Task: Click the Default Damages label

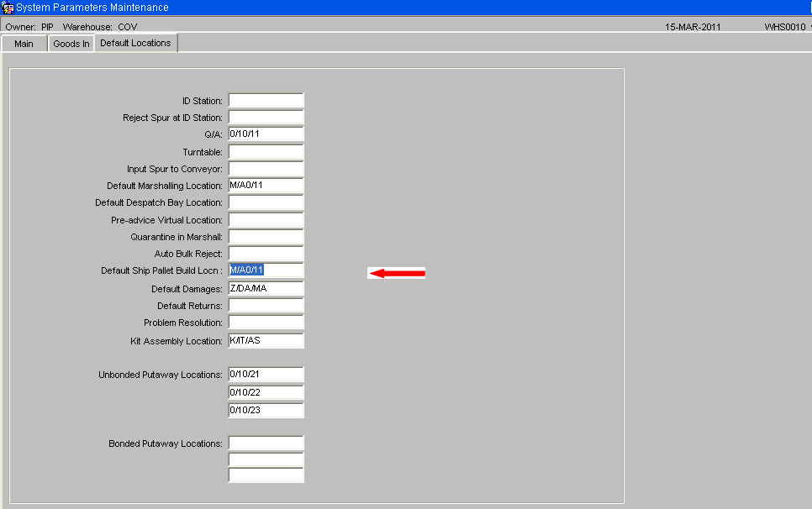Action: click(x=187, y=289)
